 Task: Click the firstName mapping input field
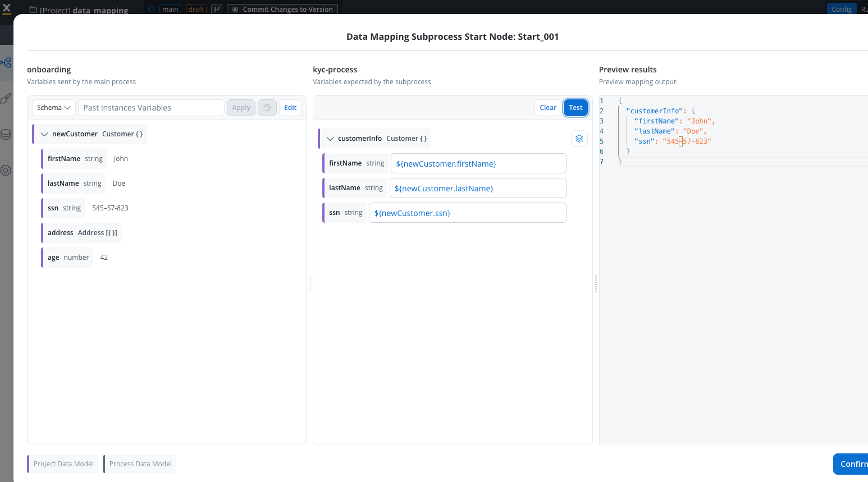(478, 164)
